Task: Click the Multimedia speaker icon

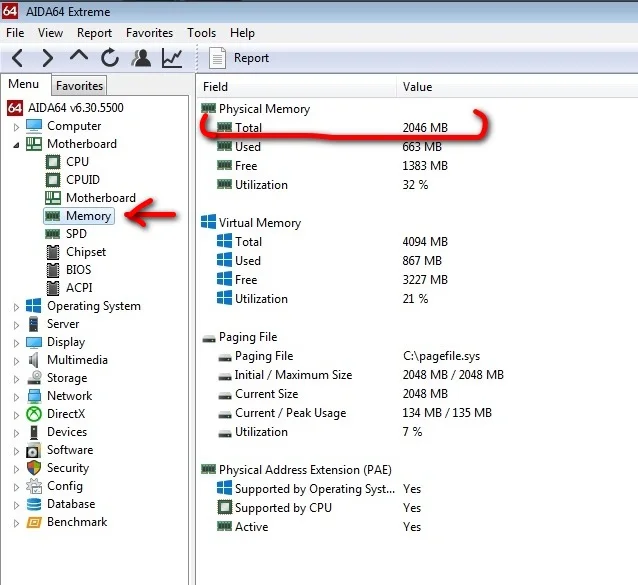Action: pos(34,360)
